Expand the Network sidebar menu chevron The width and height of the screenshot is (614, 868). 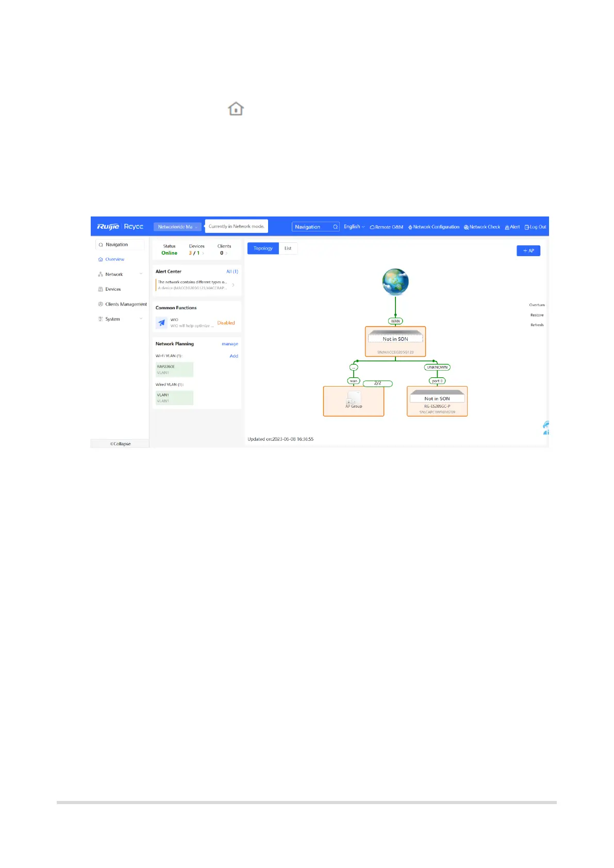[x=141, y=274]
